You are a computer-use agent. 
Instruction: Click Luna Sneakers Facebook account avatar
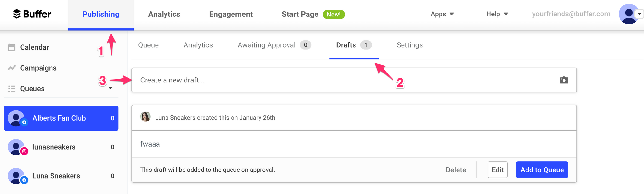16,176
